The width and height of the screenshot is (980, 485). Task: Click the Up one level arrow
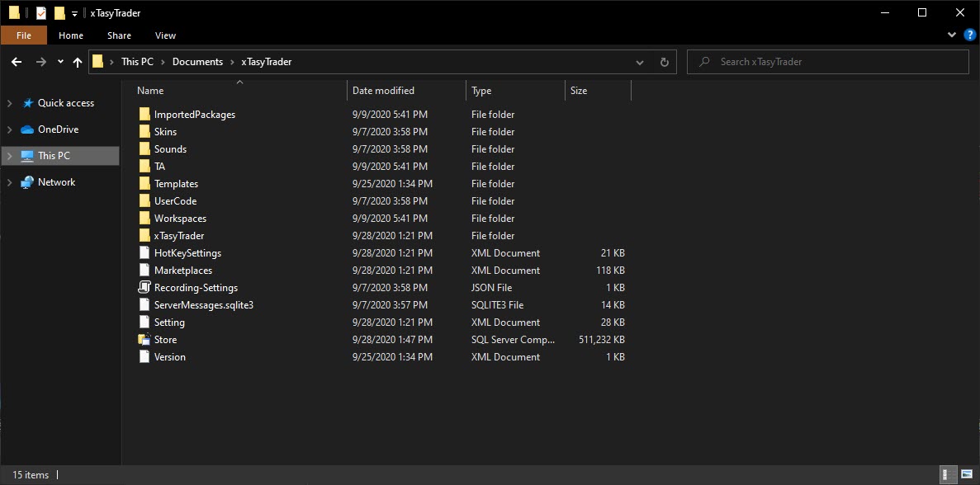78,62
